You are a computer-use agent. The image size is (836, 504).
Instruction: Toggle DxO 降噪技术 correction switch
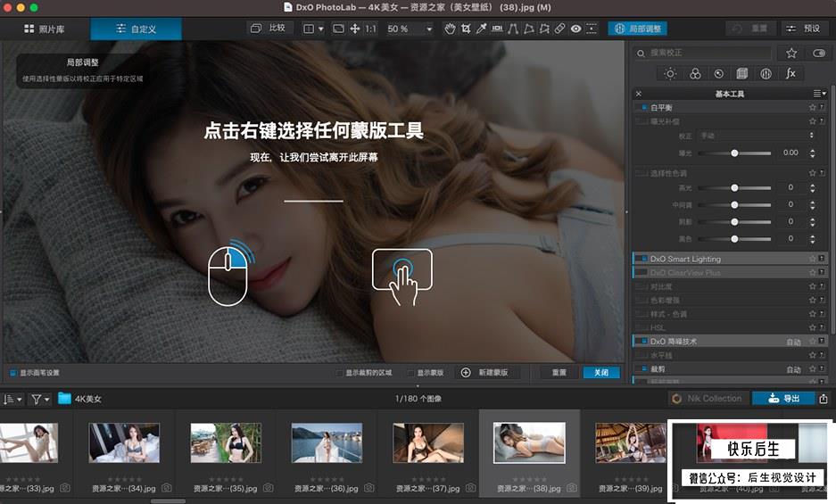(641, 342)
